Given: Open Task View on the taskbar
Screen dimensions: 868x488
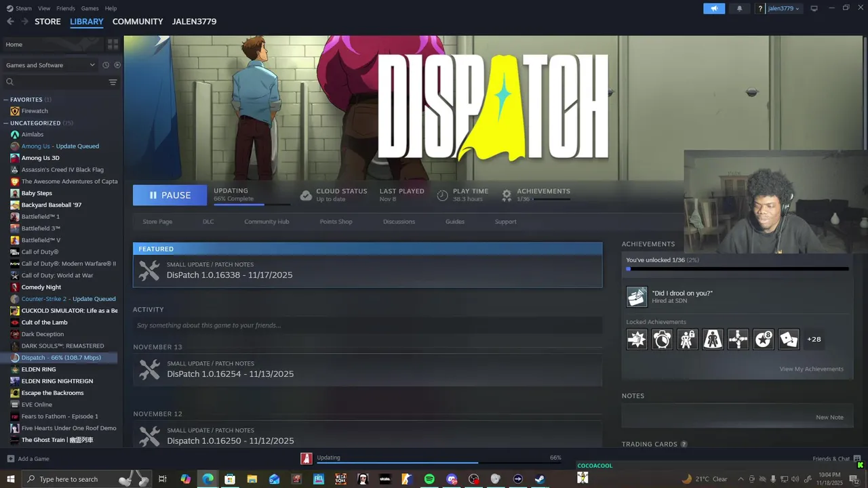Looking at the screenshot, I should pos(163,479).
